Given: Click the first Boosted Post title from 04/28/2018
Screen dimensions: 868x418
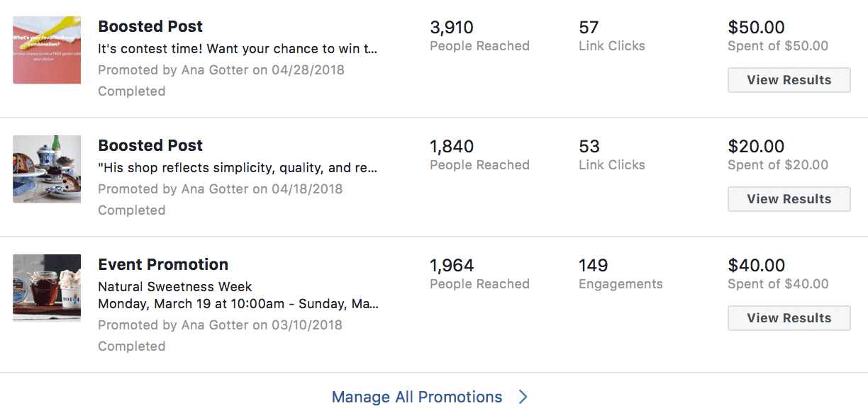Looking at the screenshot, I should pos(150,26).
